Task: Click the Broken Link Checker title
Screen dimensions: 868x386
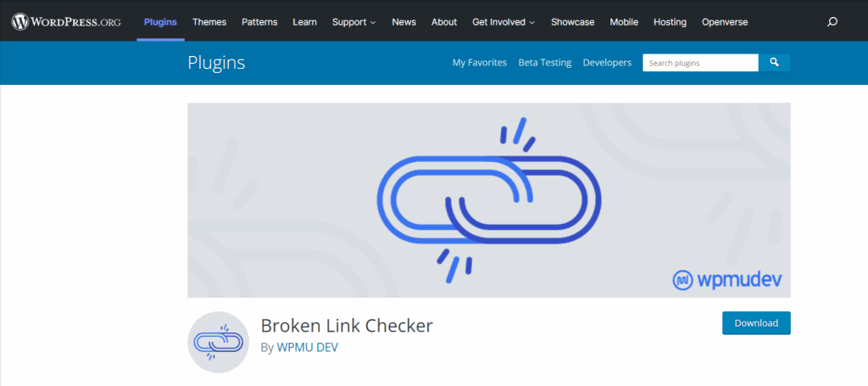Action: tap(347, 326)
